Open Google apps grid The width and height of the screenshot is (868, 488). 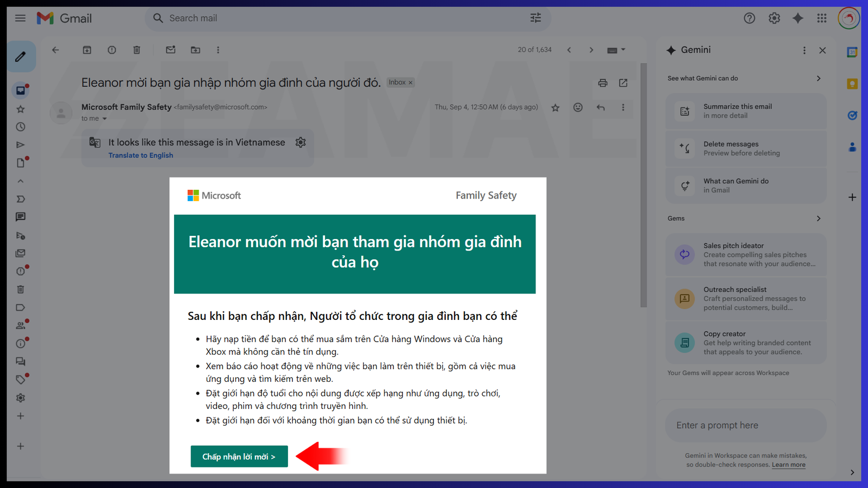coord(822,18)
